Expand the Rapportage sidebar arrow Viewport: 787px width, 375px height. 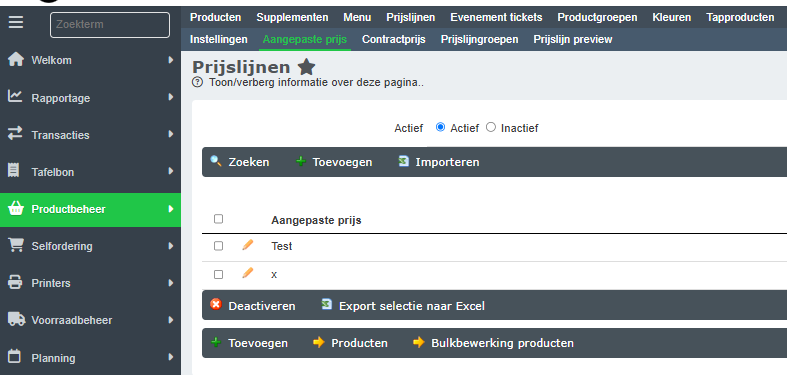[x=171, y=97]
